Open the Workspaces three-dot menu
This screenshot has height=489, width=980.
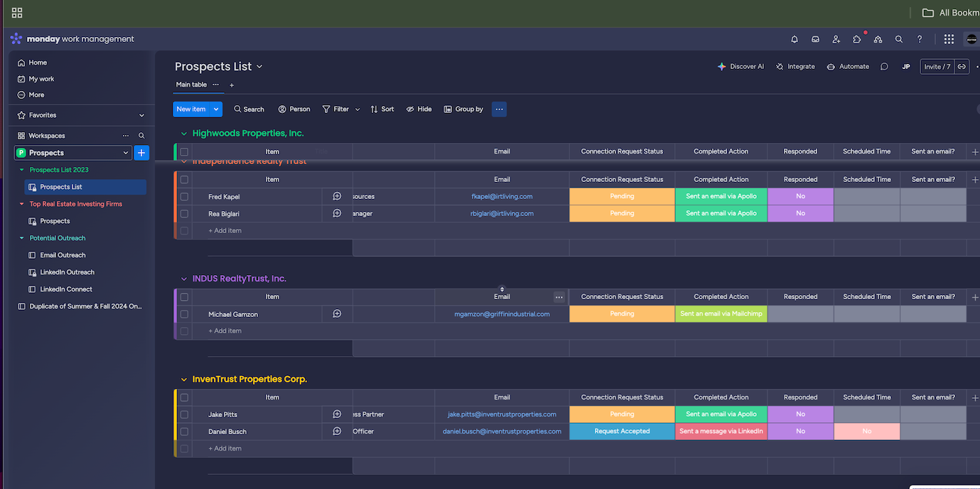(x=126, y=136)
